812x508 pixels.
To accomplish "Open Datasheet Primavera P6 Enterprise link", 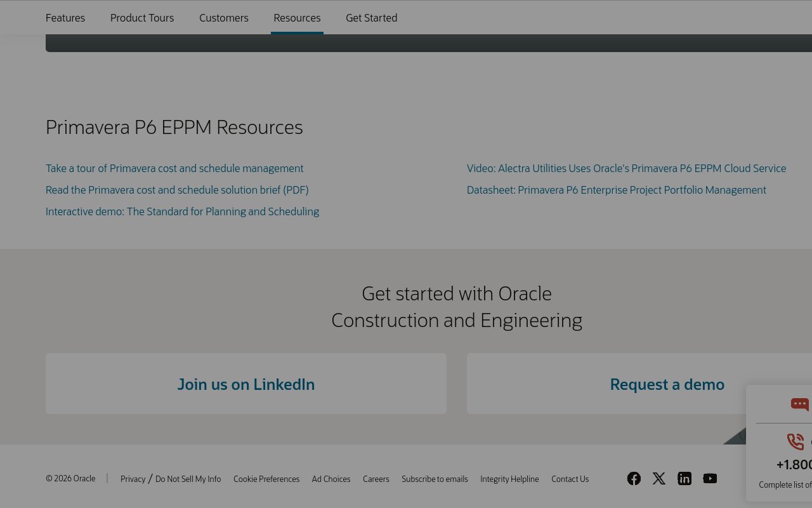I will [x=617, y=190].
